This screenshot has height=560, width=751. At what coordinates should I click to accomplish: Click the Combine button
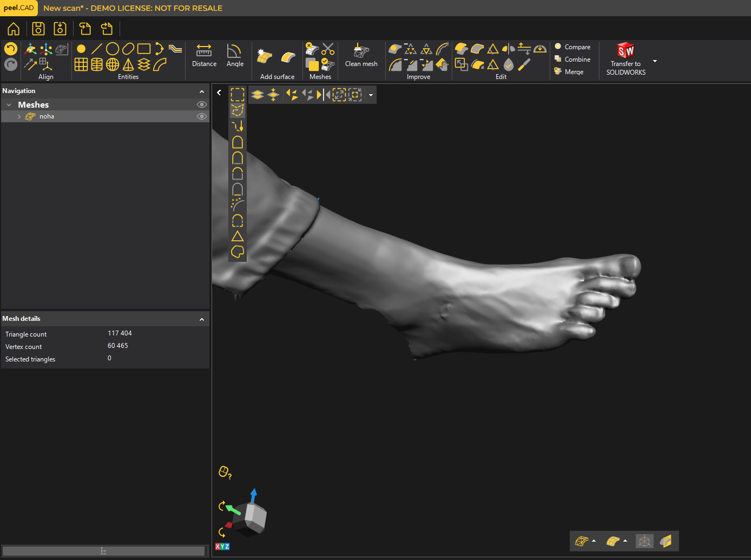click(577, 60)
